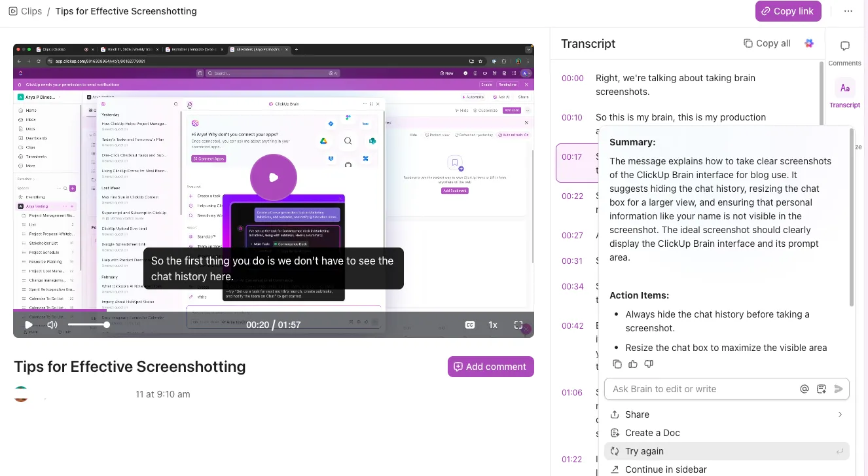This screenshot has height=476, width=868.
Task: Switch the video to fullscreen
Action: [518, 325]
